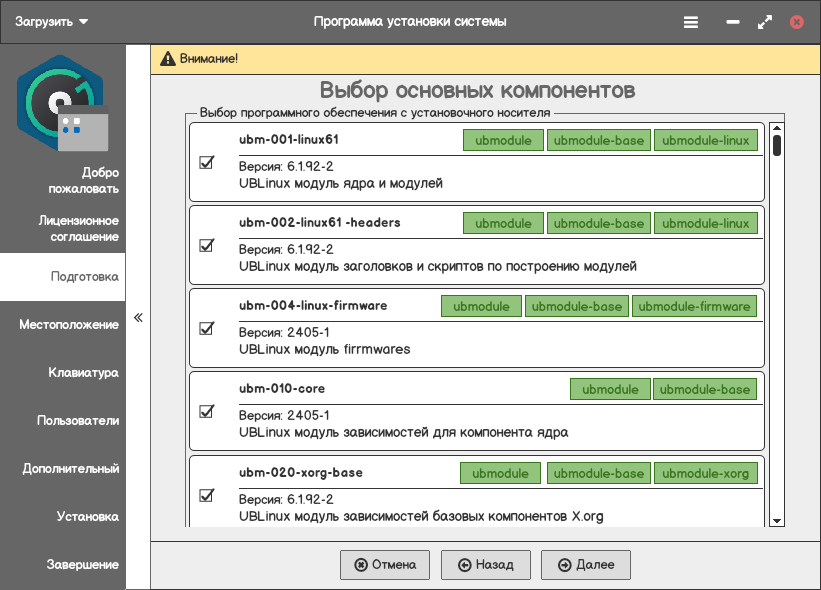
Task: Click the maximize window arrows icon
Action: tap(765, 22)
